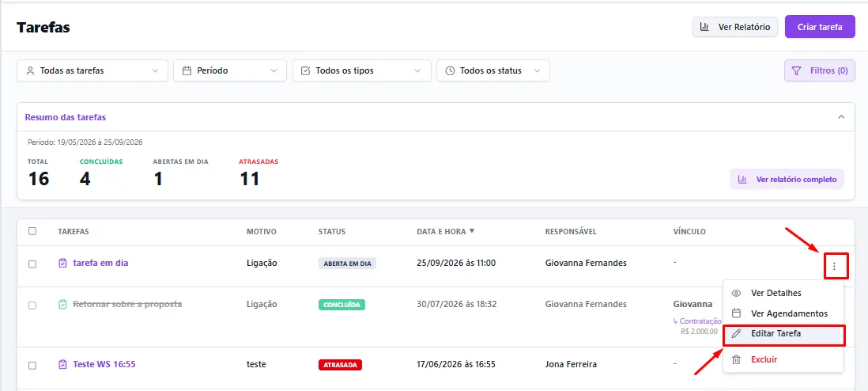Viewport: 868px width, 391px height.
Task: Click the Motivo column header
Action: 262,232
